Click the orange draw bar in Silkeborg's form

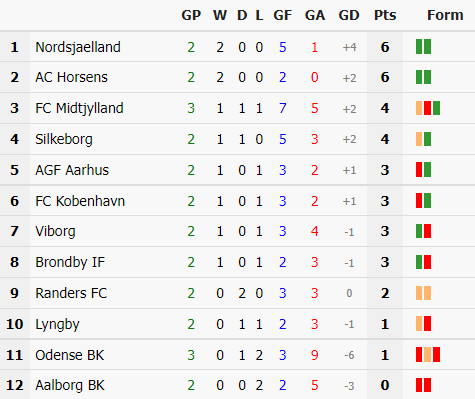[x=419, y=139]
